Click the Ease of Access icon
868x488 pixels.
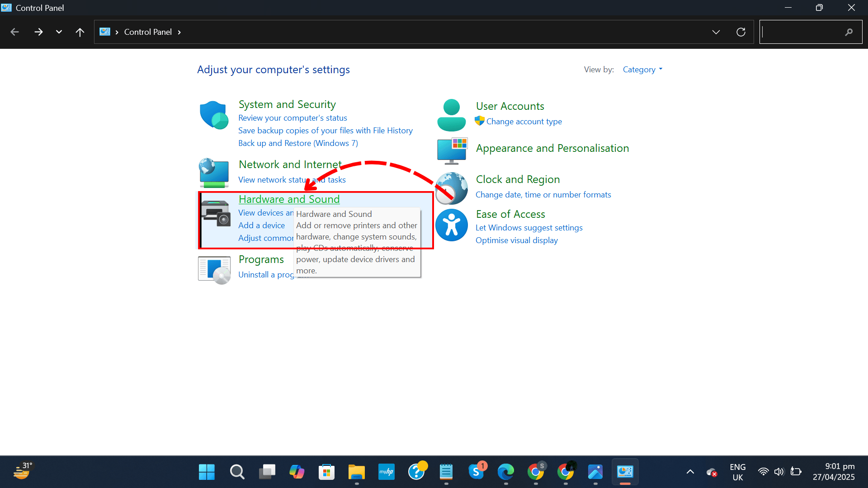pos(451,225)
